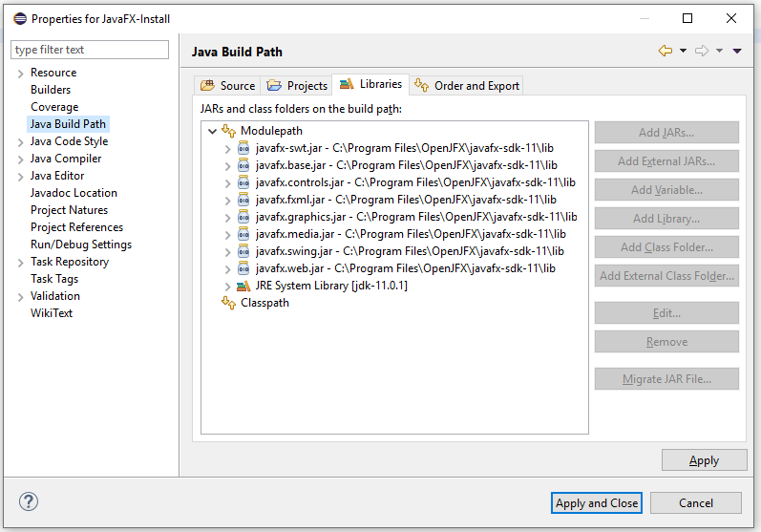The image size is (761, 532).
Task: Collapse the Modulepath tree node
Action: pyautogui.click(x=212, y=131)
